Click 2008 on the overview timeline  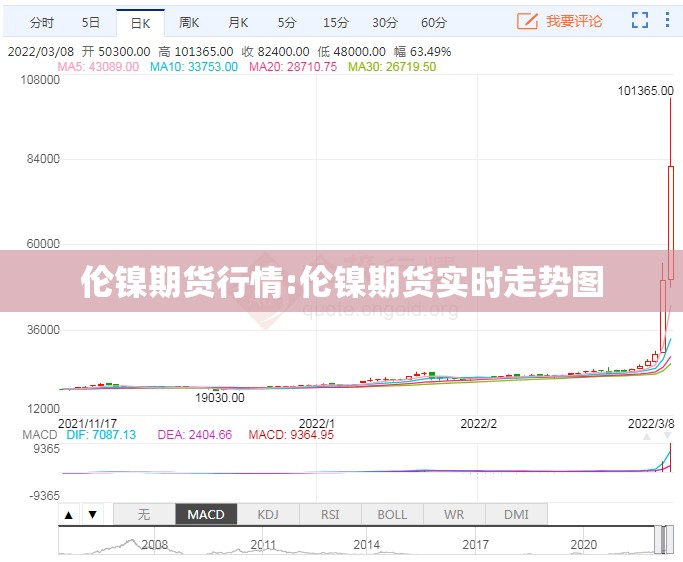[x=155, y=545]
